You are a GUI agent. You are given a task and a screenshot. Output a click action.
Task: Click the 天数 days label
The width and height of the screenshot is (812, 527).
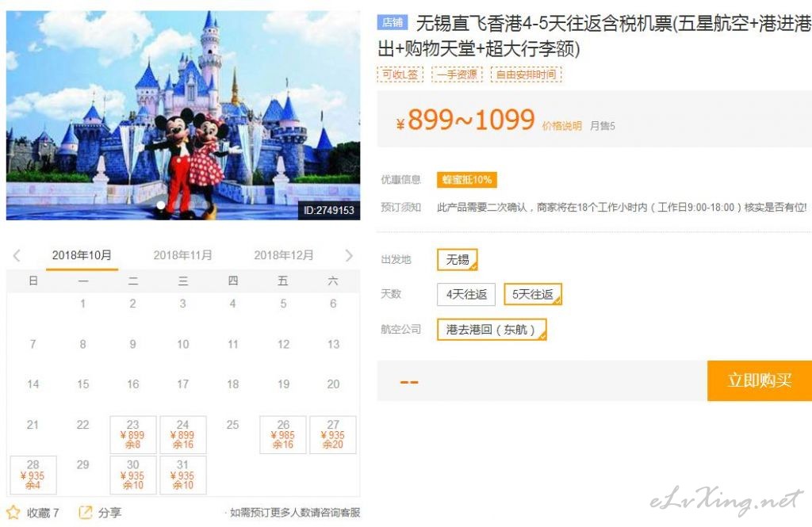[391, 294]
